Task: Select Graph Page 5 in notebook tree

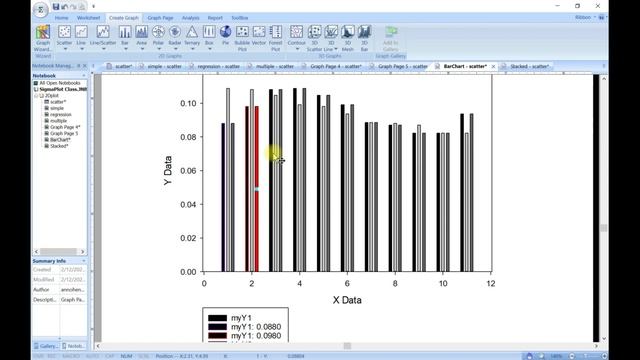Action: point(64,133)
